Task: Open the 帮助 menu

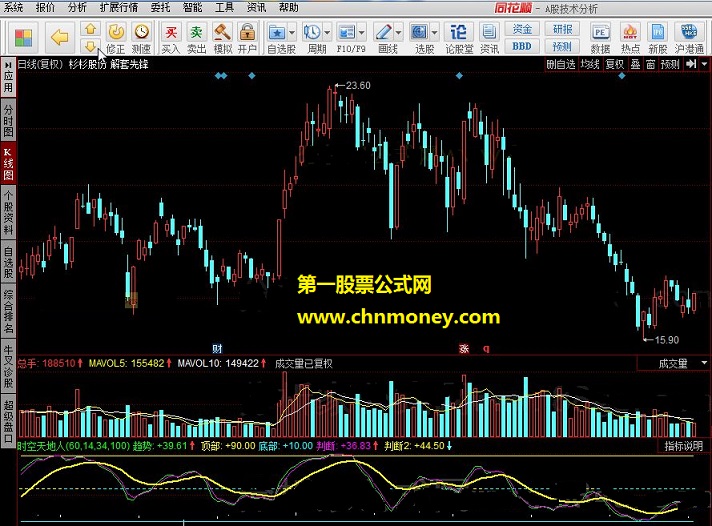Action: point(289,7)
